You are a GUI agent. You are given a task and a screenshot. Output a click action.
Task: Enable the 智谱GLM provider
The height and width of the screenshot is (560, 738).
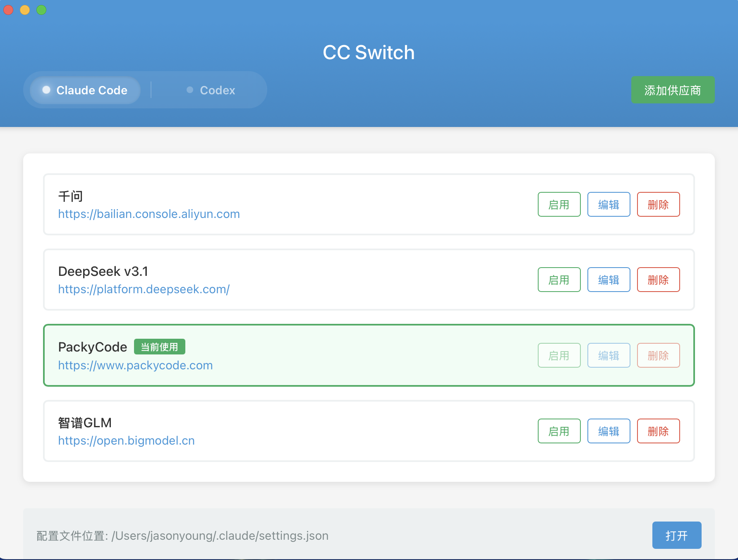click(559, 431)
